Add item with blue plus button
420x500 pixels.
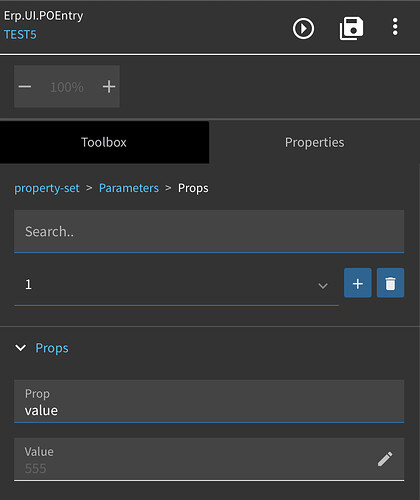(358, 283)
